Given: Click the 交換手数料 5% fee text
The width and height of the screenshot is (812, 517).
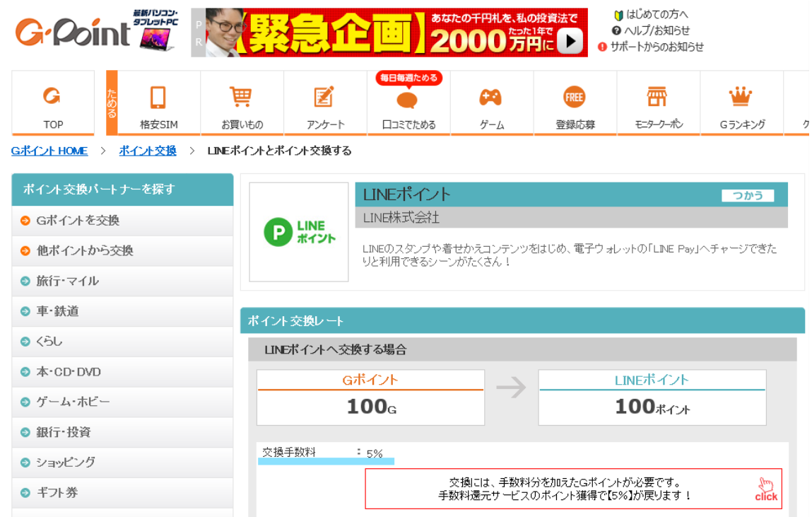Looking at the screenshot, I should 322,453.
